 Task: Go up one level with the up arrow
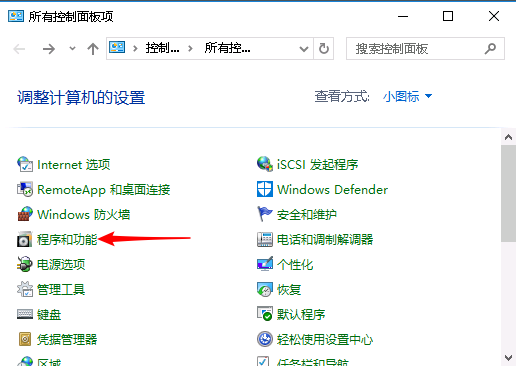tap(93, 49)
